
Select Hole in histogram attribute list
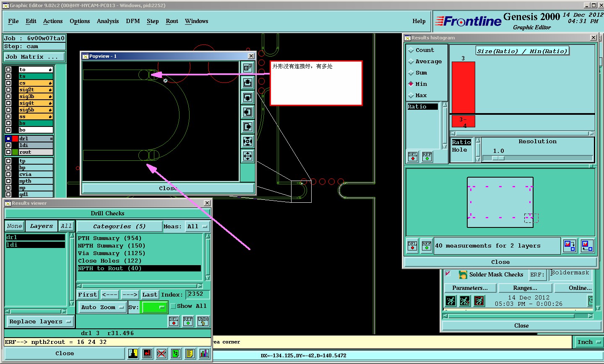(461, 150)
